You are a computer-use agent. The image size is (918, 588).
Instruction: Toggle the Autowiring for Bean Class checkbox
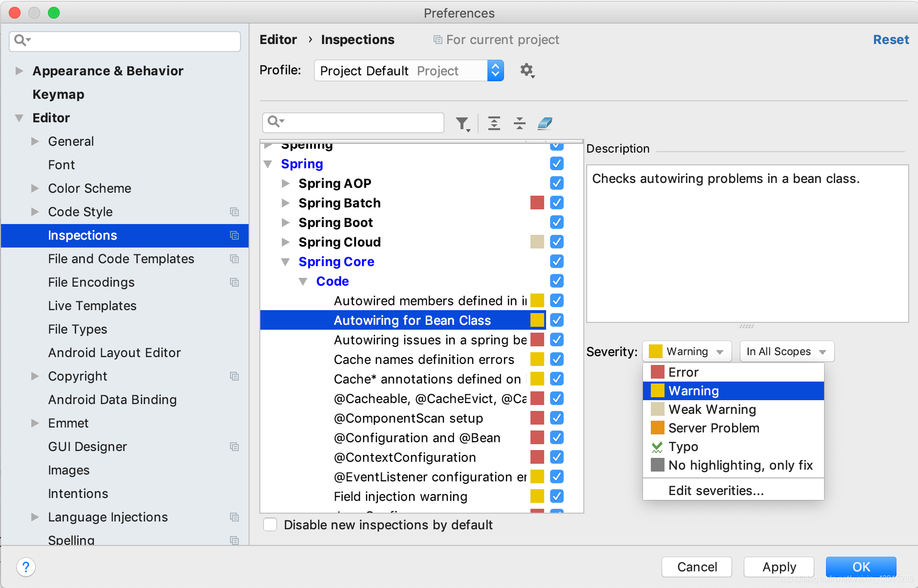(x=557, y=320)
